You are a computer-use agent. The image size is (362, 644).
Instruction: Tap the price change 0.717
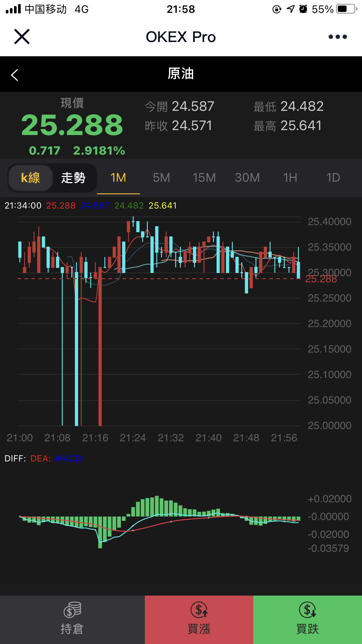(x=45, y=151)
